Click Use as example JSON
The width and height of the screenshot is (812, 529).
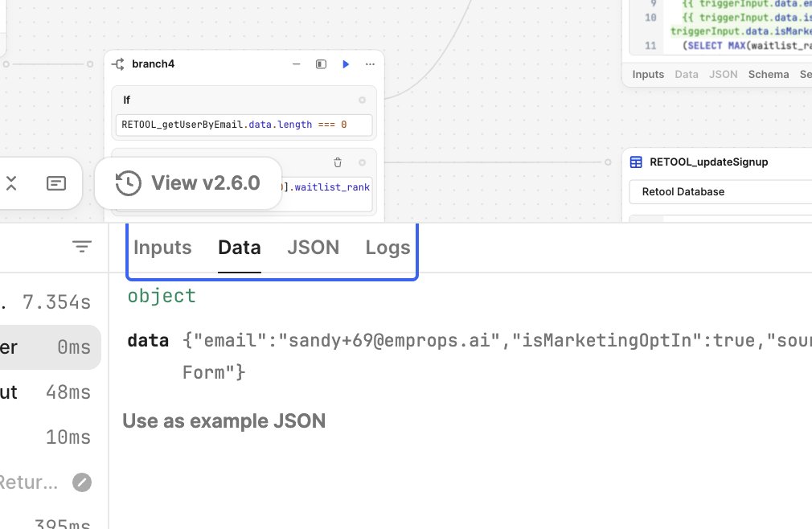click(224, 420)
